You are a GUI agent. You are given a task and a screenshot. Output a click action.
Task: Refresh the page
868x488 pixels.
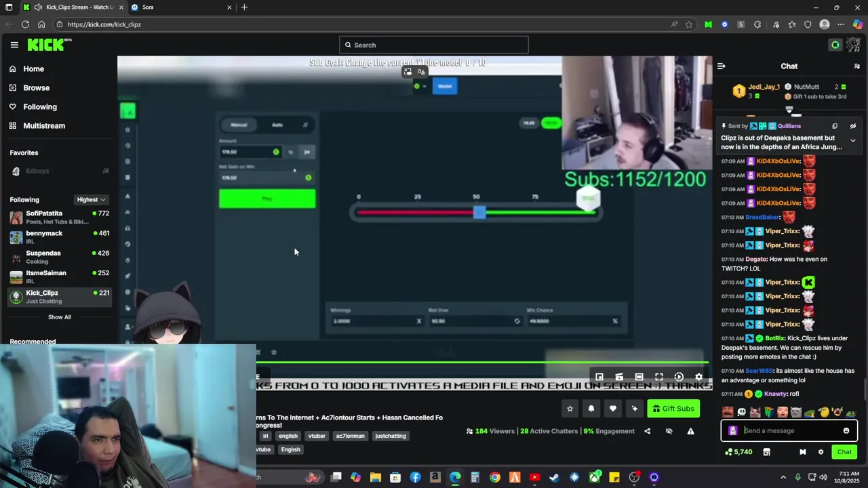pyautogui.click(x=25, y=24)
